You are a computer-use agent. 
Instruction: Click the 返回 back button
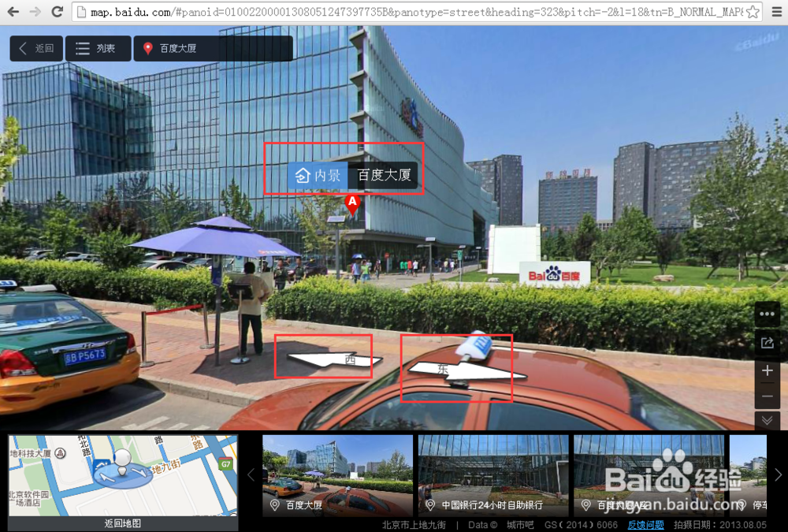[x=35, y=47]
